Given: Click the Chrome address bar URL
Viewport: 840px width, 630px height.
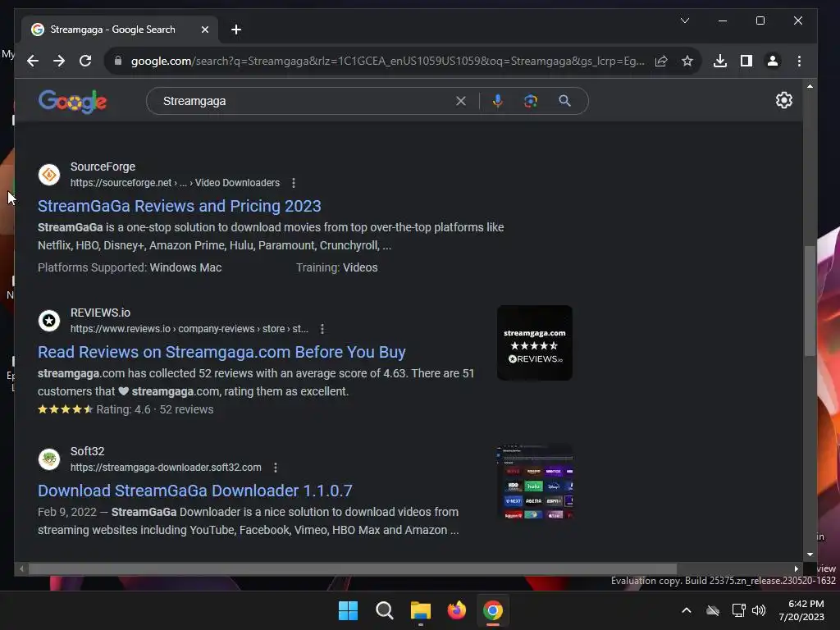Looking at the screenshot, I should (387, 61).
